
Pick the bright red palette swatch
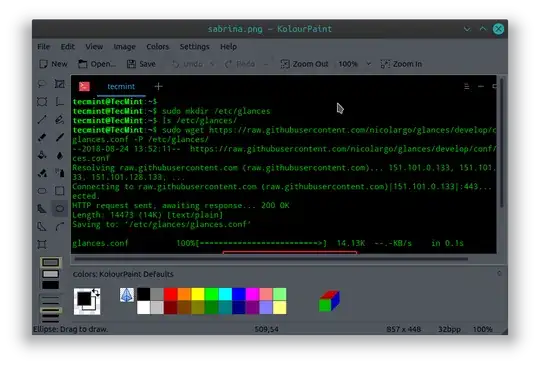[170, 294]
